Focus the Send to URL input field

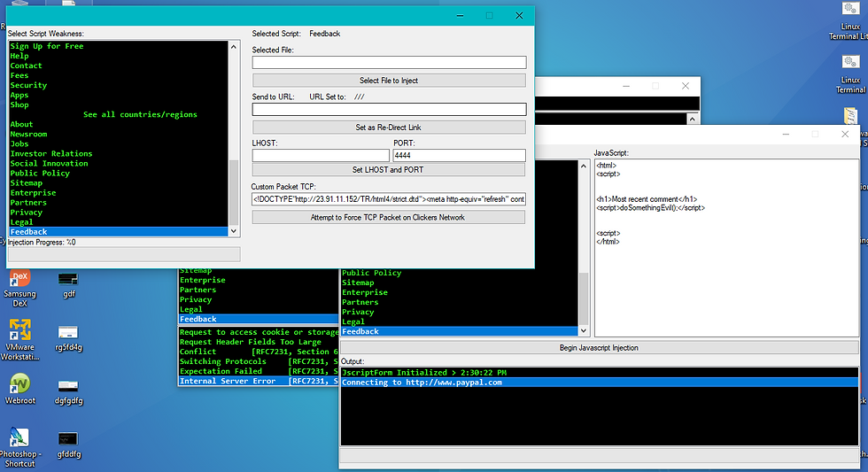pyautogui.click(x=389, y=110)
